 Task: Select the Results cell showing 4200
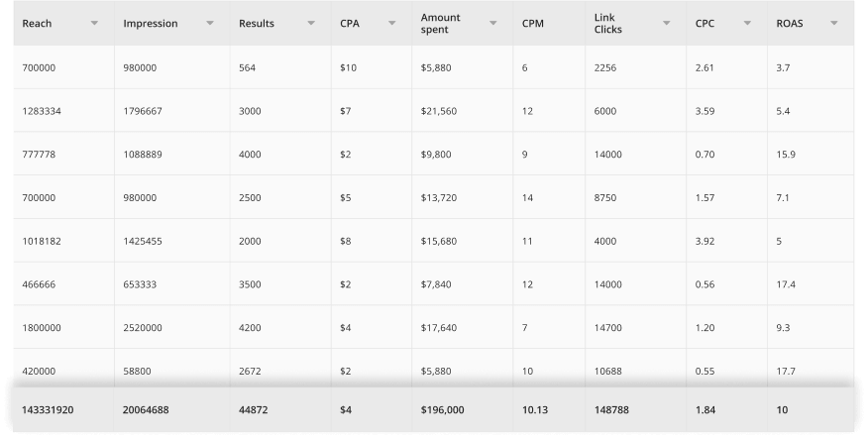(x=280, y=328)
